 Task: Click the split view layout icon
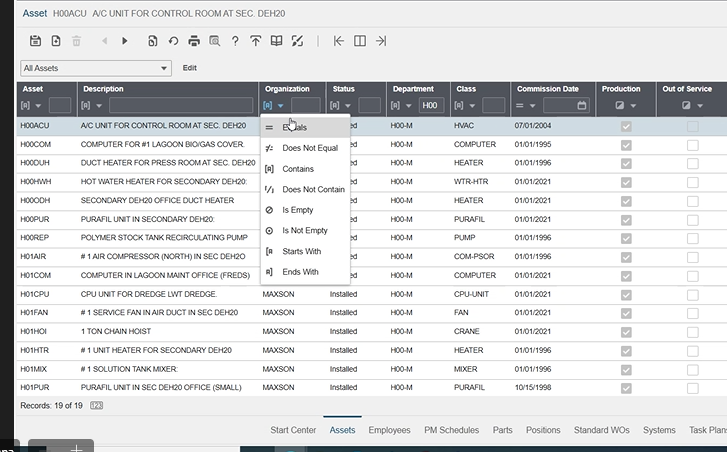360,41
